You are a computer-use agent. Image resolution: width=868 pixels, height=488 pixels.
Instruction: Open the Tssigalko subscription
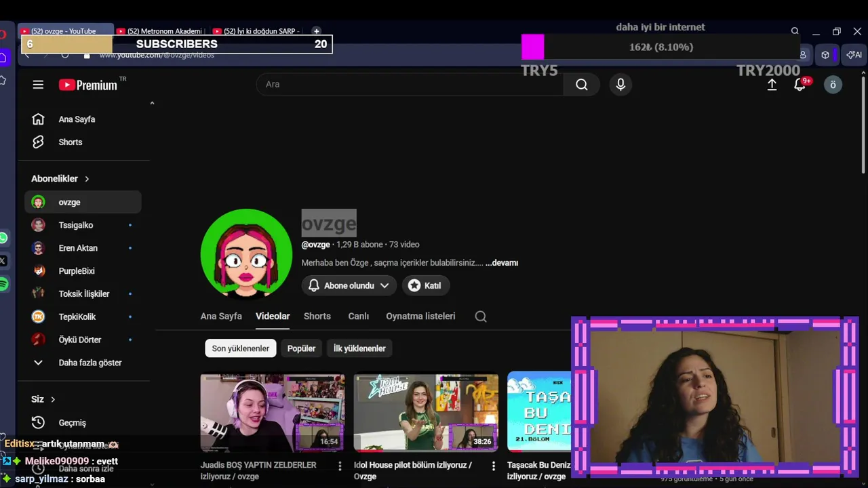[83, 225]
